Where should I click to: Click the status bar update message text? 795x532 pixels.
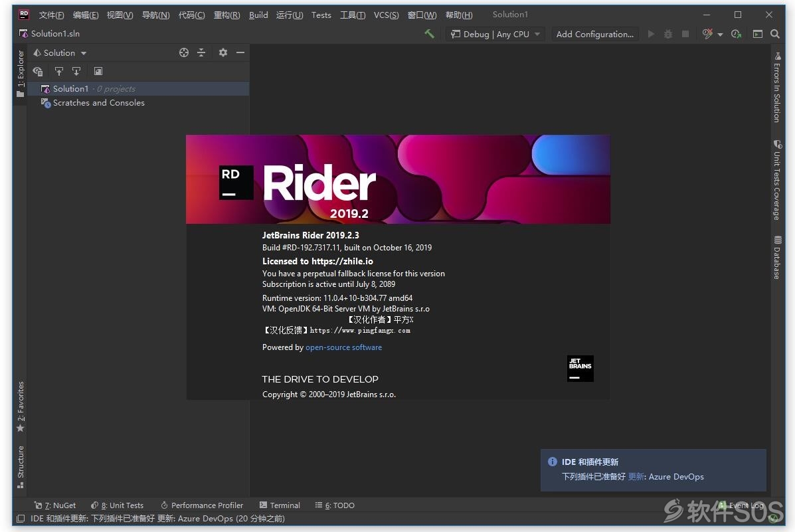tap(157, 519)
